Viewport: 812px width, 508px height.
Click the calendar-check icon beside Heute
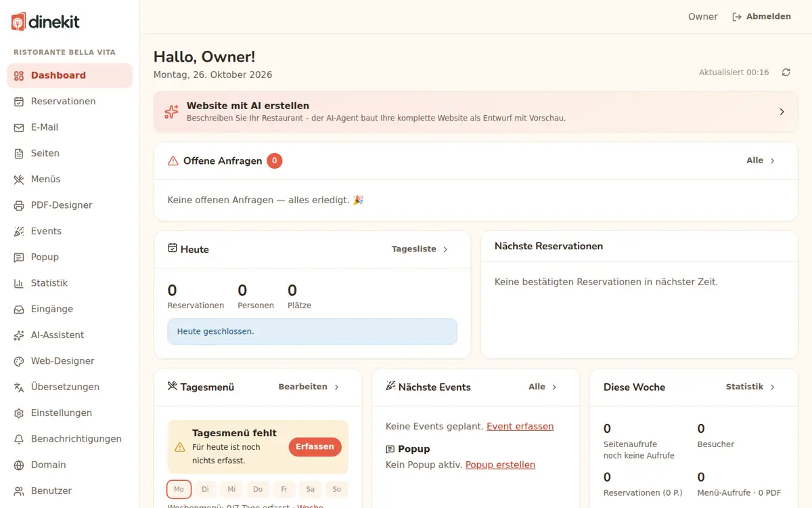tap(173, 248)
